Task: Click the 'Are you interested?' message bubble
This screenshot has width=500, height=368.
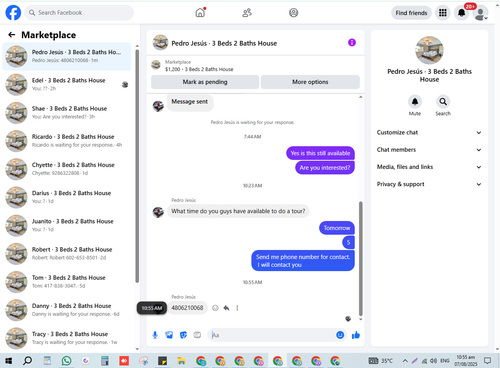Action: point(325,168)
